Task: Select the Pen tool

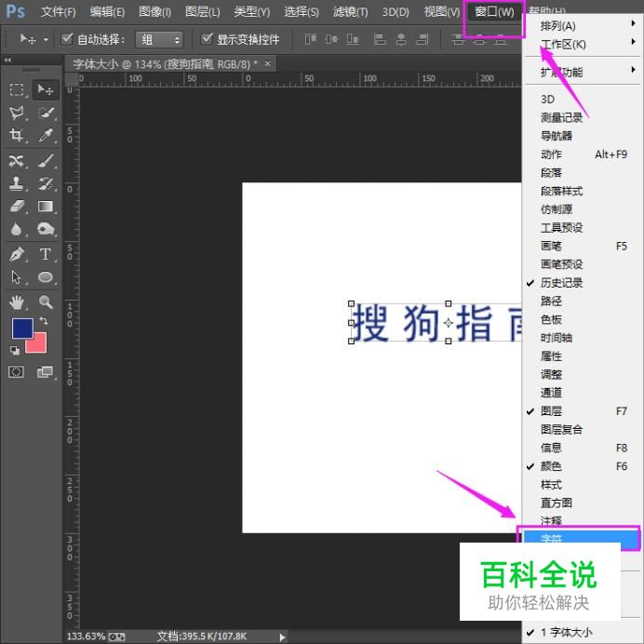Action: pos(17,254)
